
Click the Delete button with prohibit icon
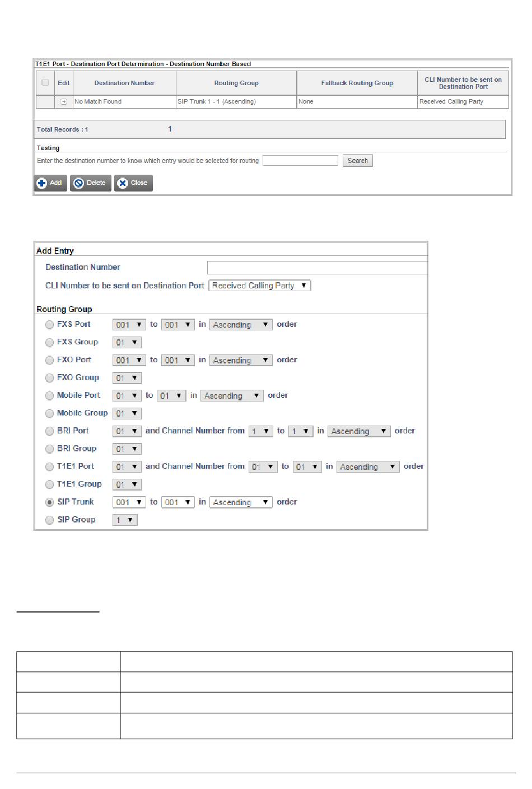point(90,183)
